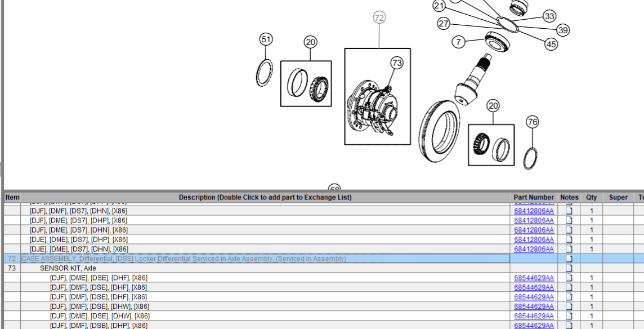Viewport: 644px width, 329px height.
Task: Open 68544629AA link in [DJF], [DME], [DSE], [DHF] row
Action: pos(534,278)
